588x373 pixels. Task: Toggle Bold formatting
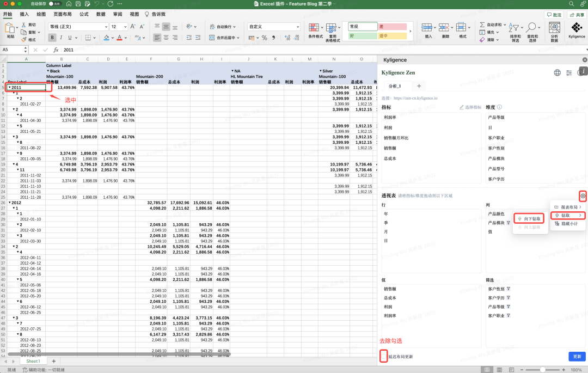tap(52, 38)
